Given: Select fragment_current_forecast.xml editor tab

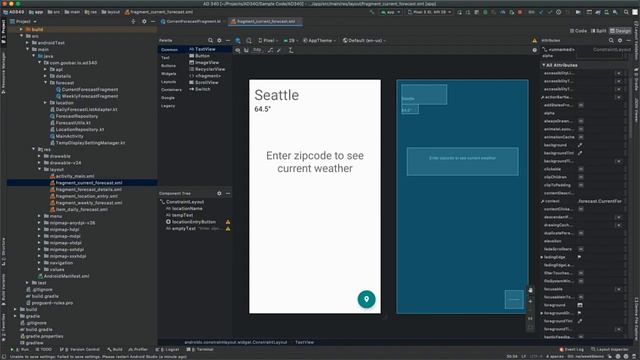Looking at the screenshot, I should (x=265, y=21).
